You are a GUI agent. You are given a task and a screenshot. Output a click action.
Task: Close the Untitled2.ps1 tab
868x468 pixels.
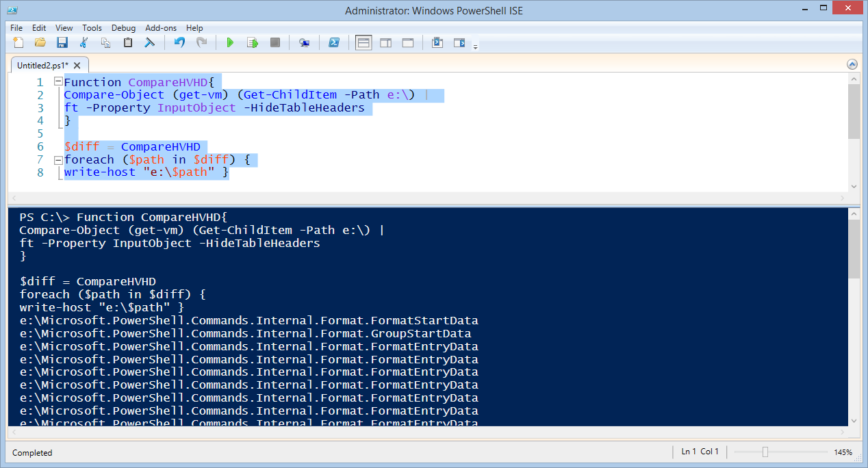(x=77, y=66)
